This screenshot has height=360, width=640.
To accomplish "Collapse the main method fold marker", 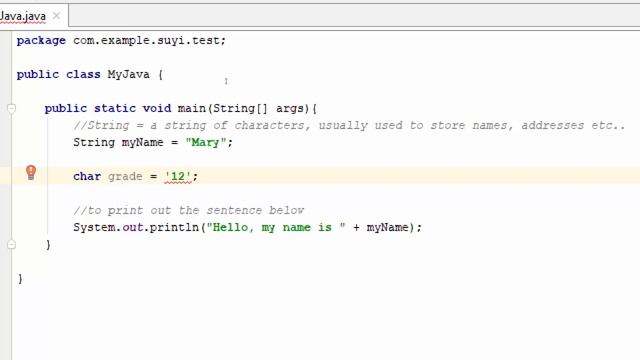I will pyautogui.click(x=11, y=109).
